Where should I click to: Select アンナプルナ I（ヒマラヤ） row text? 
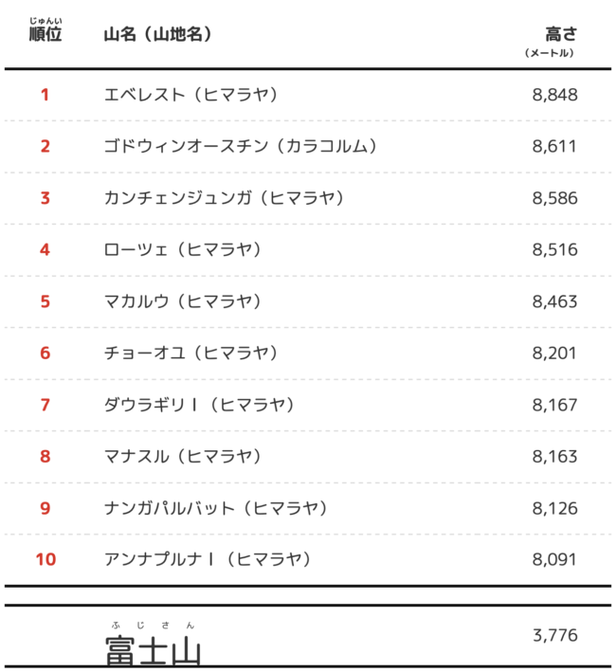208,559
